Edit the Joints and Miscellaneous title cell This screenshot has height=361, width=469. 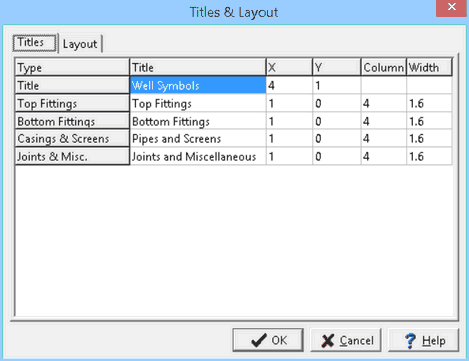(198, 156)
